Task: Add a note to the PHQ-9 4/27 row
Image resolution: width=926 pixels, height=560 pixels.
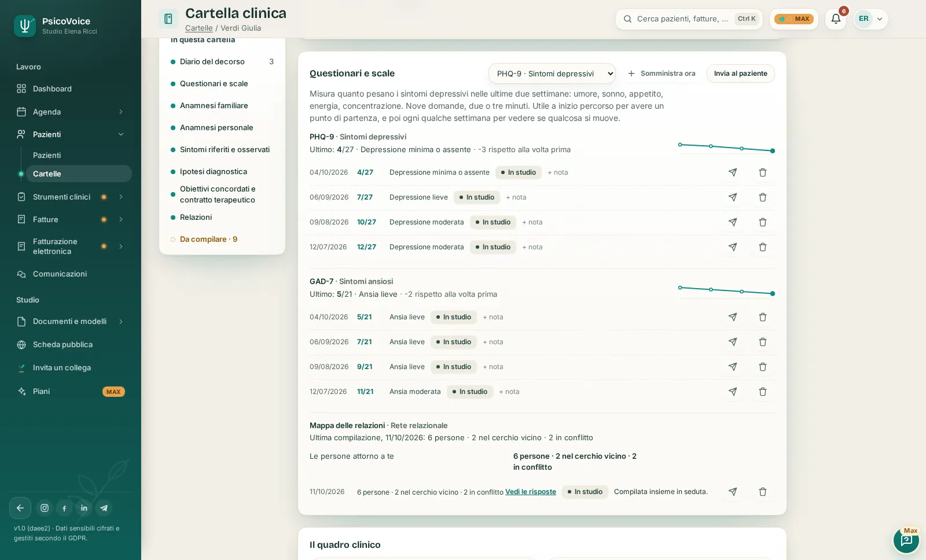Action: click(558, 172)
